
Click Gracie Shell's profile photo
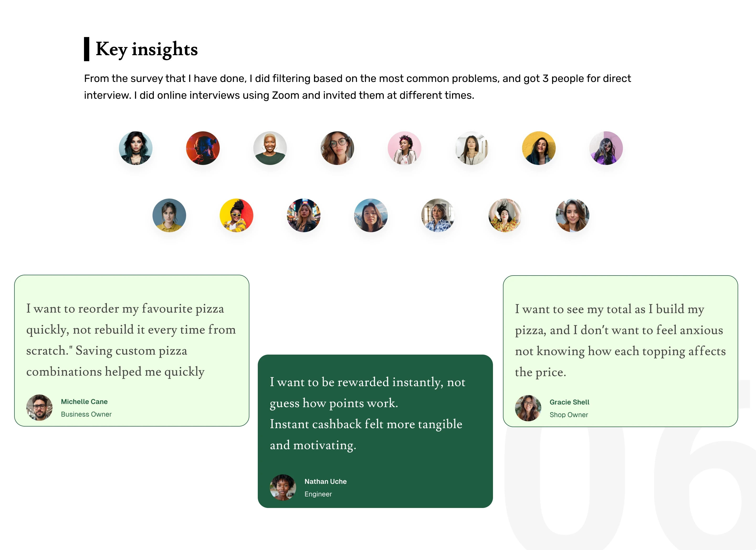click(x=528, y=408)
